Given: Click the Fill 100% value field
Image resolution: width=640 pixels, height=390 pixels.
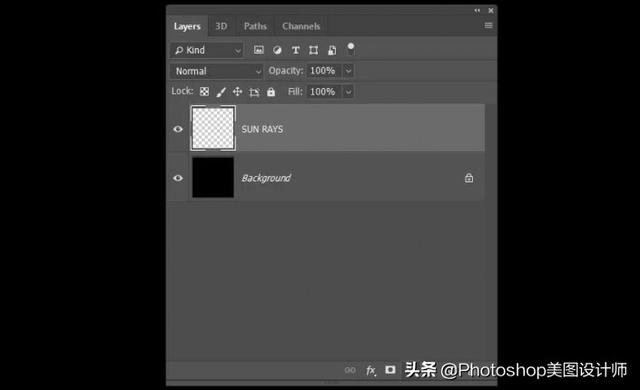Looking at the screenshot, I should pyautogui.click(x=324, y=92).
